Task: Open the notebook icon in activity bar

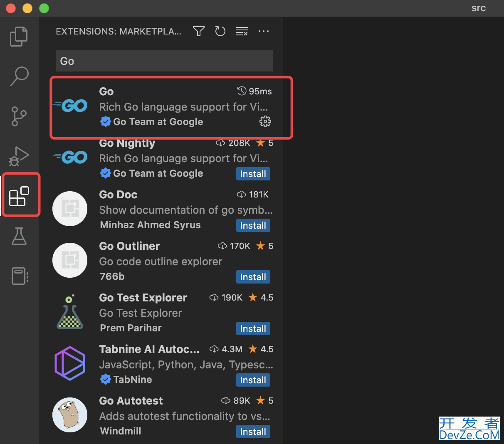Action: (20, 276)
